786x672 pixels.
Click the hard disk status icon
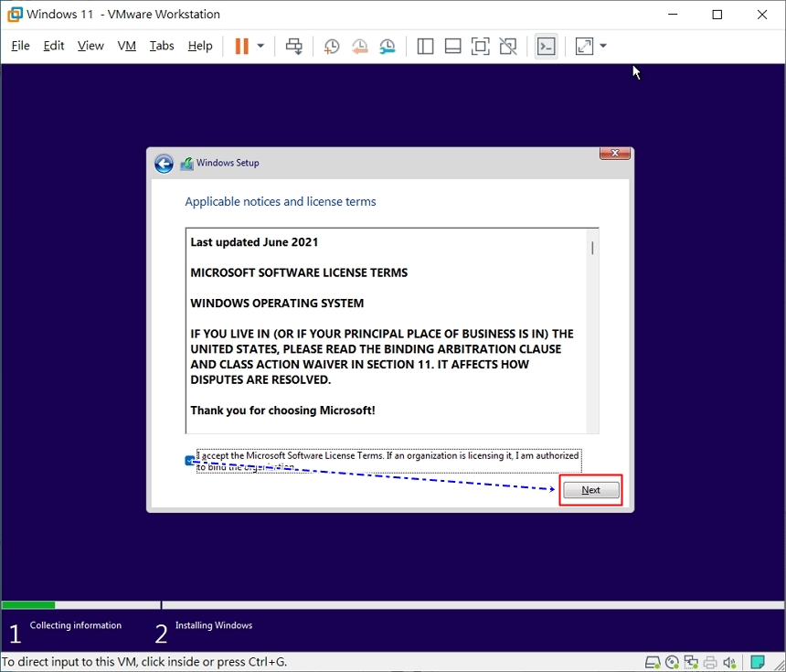653,661
